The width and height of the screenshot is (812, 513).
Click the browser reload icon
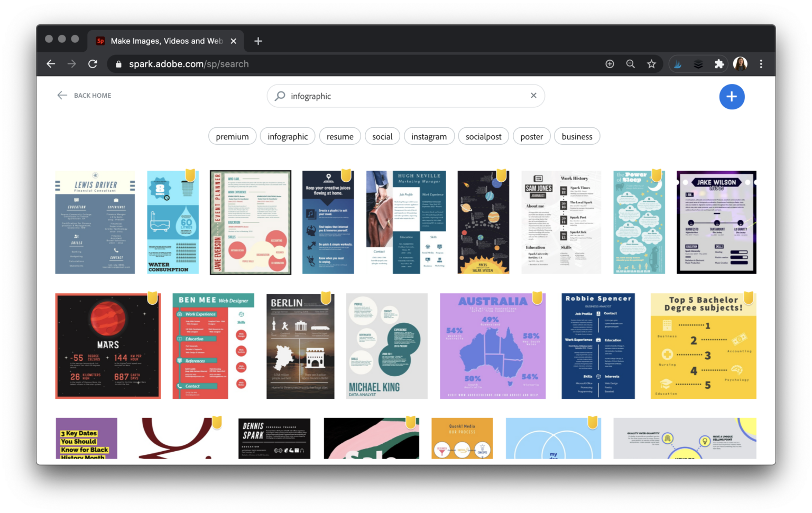click(x=93, y=63)
